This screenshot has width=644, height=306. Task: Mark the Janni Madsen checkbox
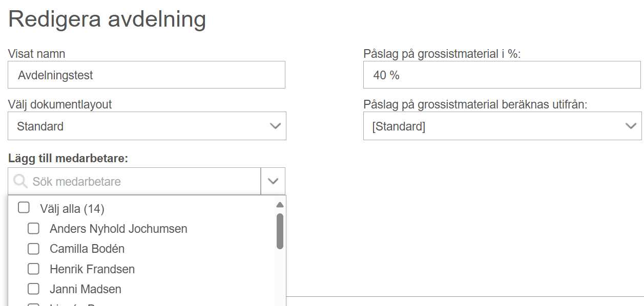(x=33, y=289)
